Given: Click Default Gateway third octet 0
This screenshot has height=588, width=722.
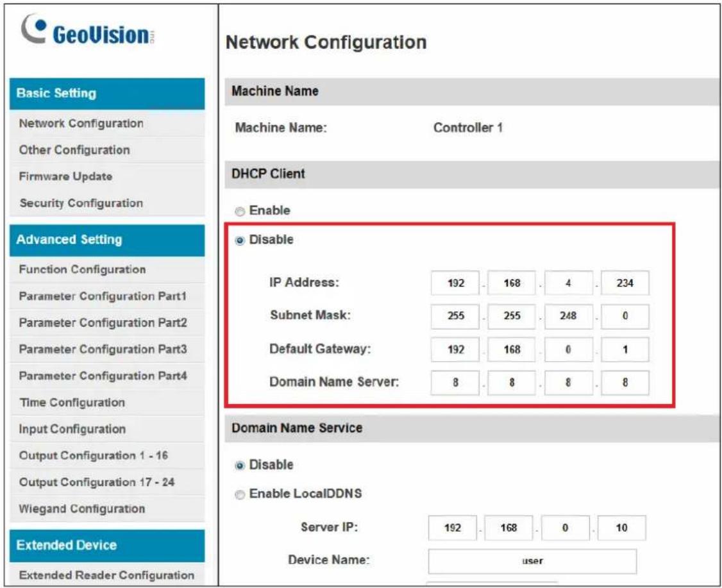Looking at the screenshot, I should tap(568, 349).
